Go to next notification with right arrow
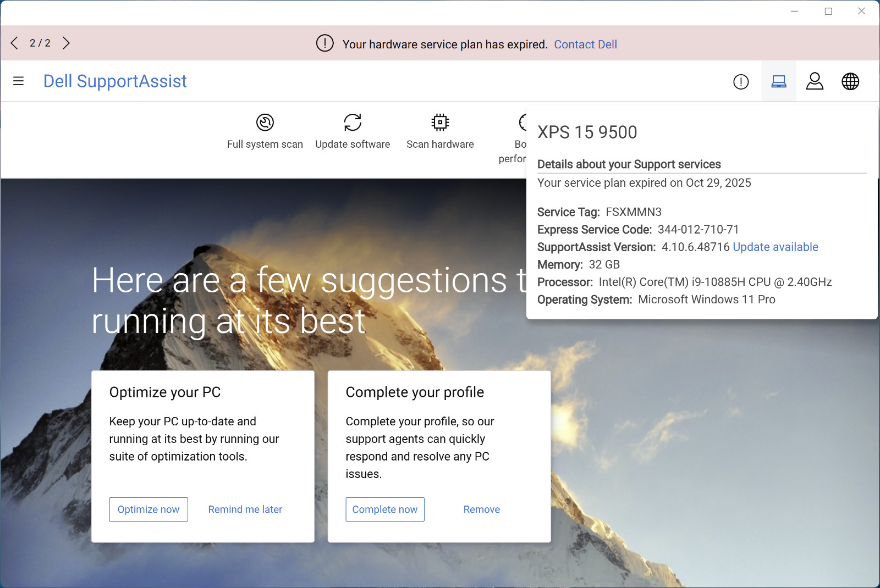 pyautogui.click(x=66, y=43)
